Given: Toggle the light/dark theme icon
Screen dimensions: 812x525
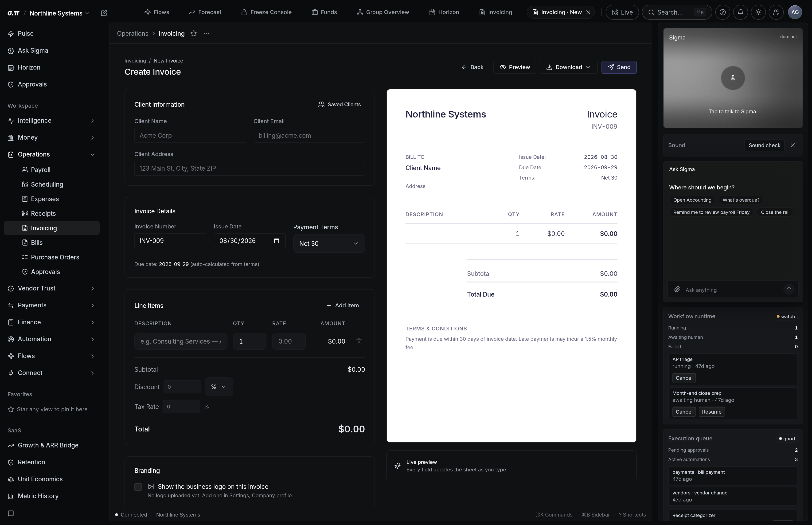Looking at the screenshot, I should coord(758,12).
